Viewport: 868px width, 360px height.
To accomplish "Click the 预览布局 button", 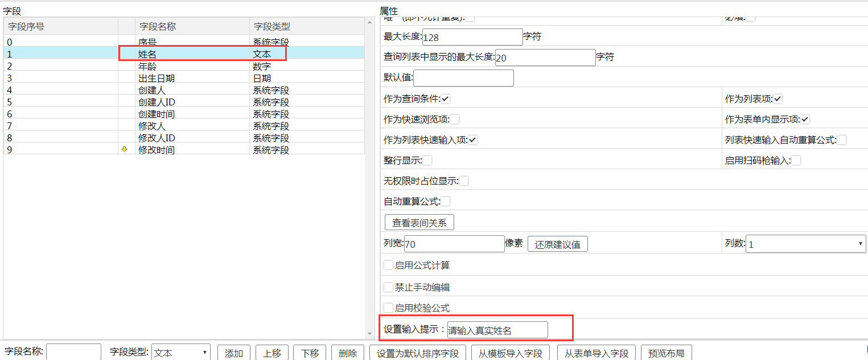I will (666, 353).
